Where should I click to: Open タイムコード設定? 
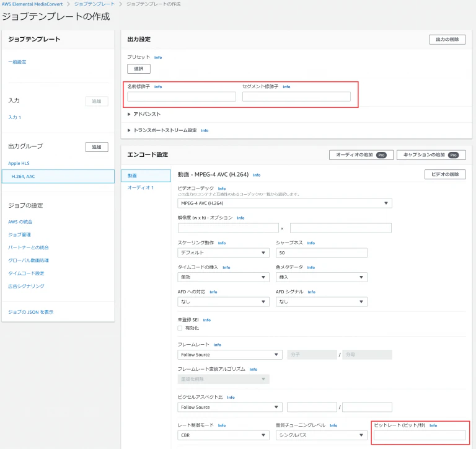[26, 273]
